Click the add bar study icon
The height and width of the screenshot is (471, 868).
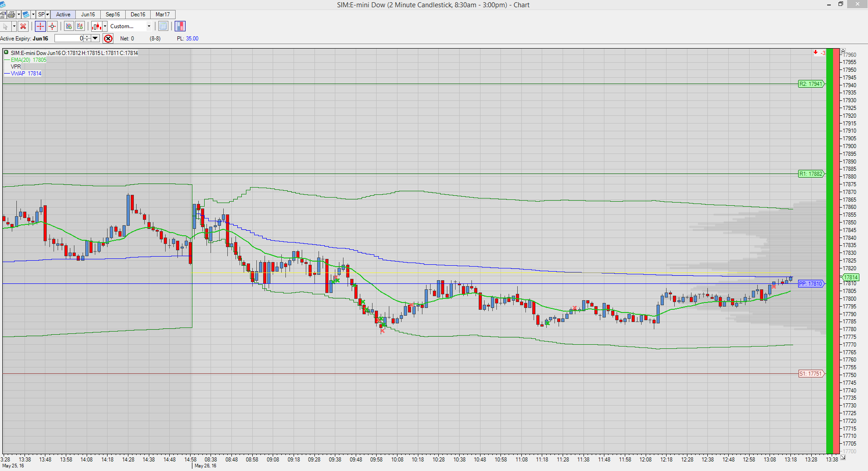(x=80, y=26)
